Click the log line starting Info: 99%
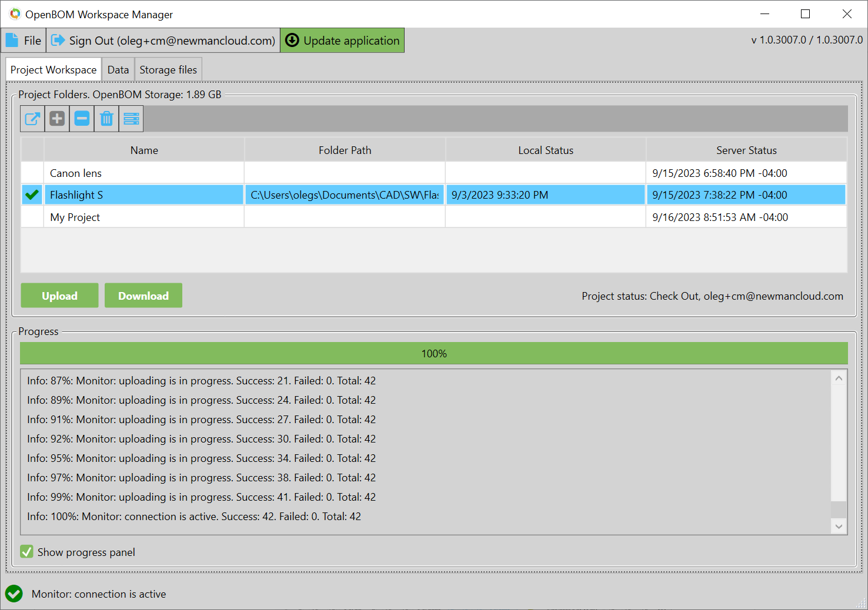The height and width of the screenshot is (610, 868). (x=201, y=497)
